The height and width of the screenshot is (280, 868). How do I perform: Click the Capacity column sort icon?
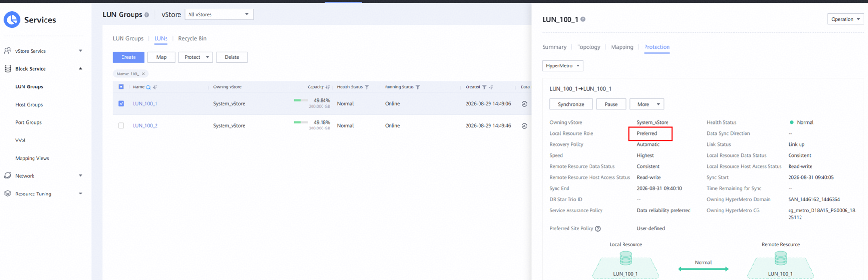(x=328, y=87)
